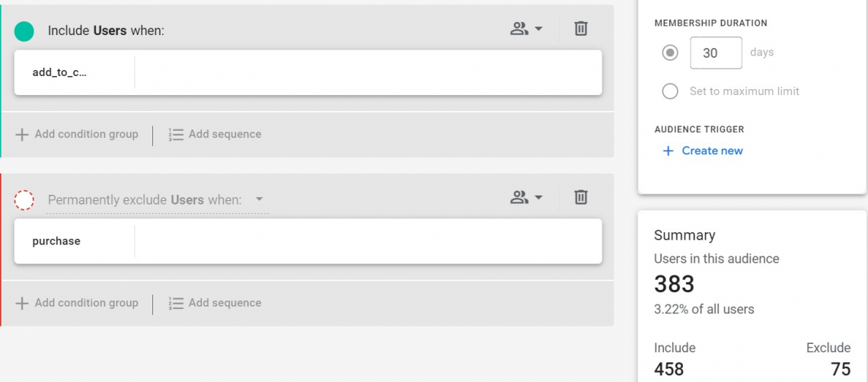868x382 pixels.
Task: Click the membership duration days input field
Action: coord(716,53)
